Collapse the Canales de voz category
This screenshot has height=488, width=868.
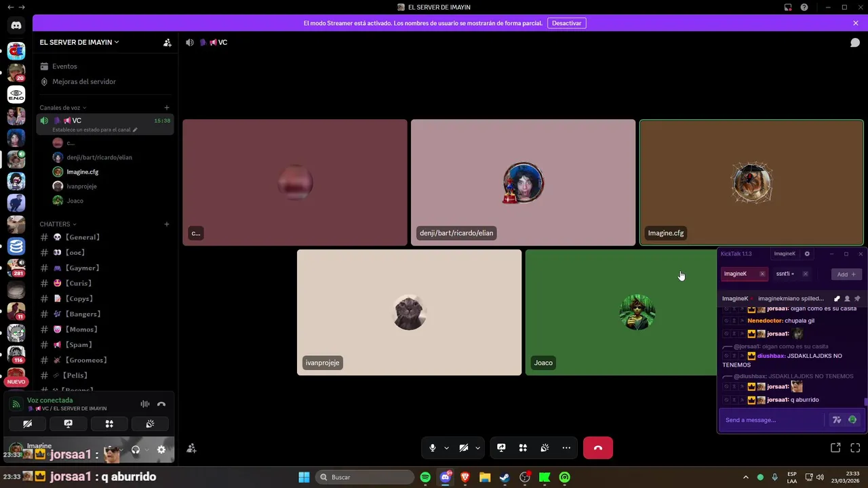63,108
